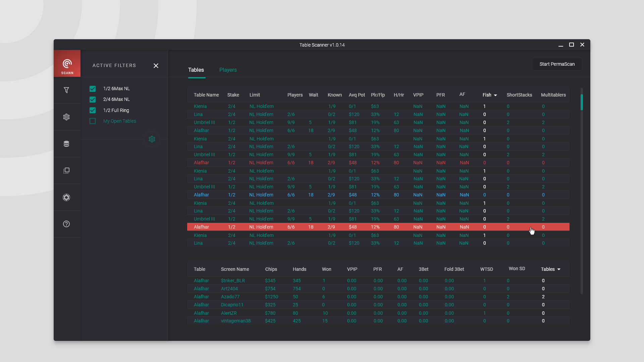Screen dimensions: 644x362
Task: Toggle Fish column sort arrow
Action: point(495,95)
